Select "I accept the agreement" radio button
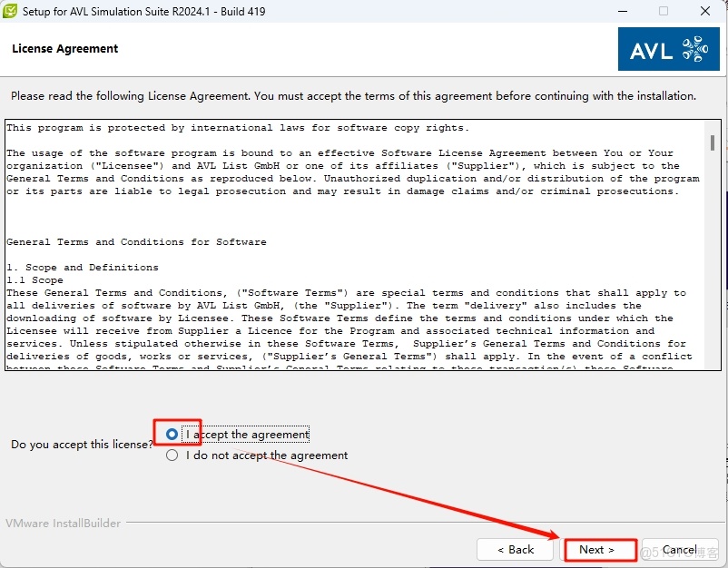 coord(172,435)
